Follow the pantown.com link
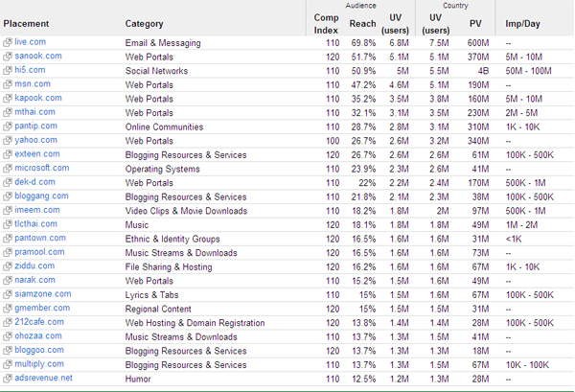This screenshot has height=392, width=575. point(40,238)
